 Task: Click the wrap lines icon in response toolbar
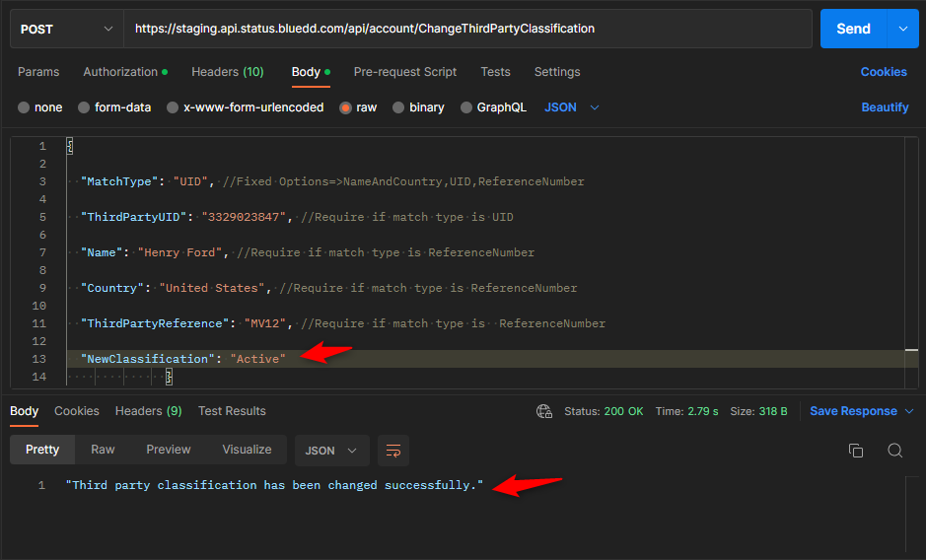coord(393,451)
